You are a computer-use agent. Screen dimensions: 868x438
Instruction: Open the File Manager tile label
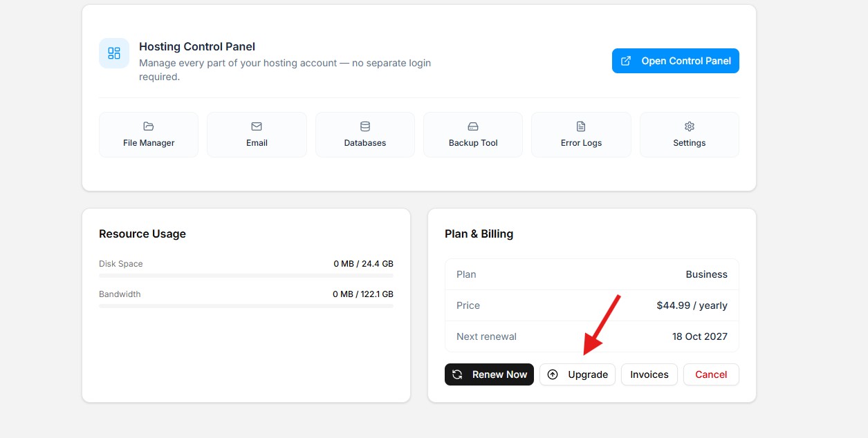click(149, 143)
